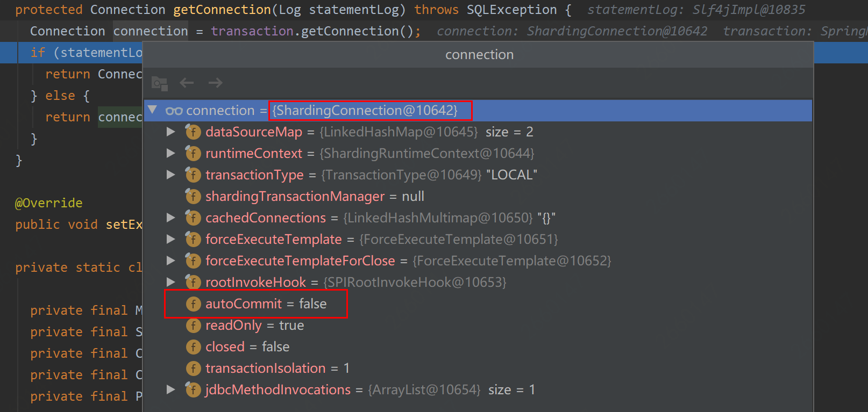Screen dimensions: 868x412
Task: Select the forceExecuteTemplateForClose row
Action: [x=300, y=261]
